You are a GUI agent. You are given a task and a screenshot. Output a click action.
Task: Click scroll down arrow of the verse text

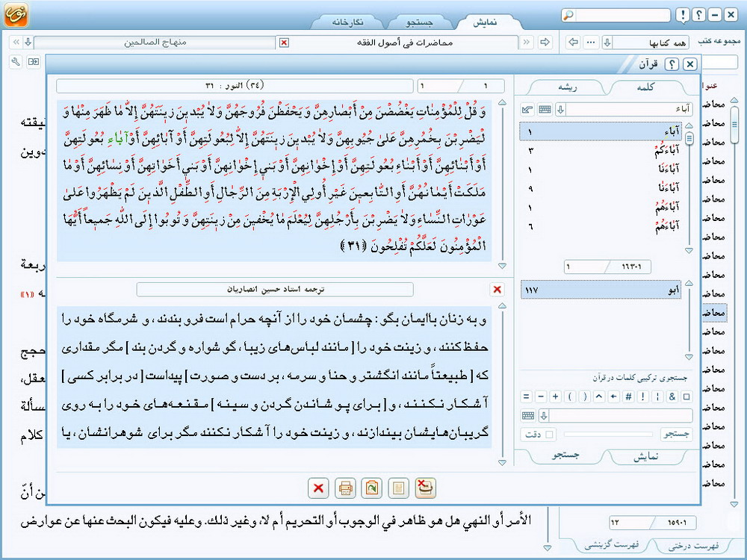(502, 266)
